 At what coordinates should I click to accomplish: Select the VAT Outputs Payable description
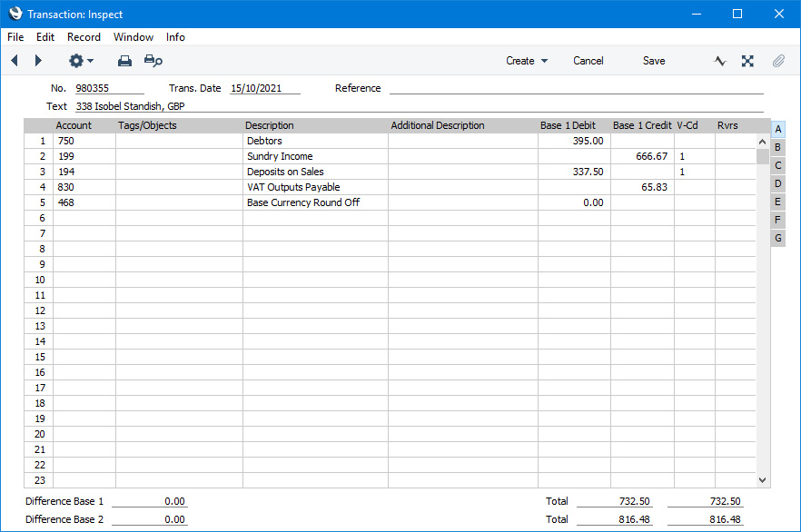pos(315,187)
